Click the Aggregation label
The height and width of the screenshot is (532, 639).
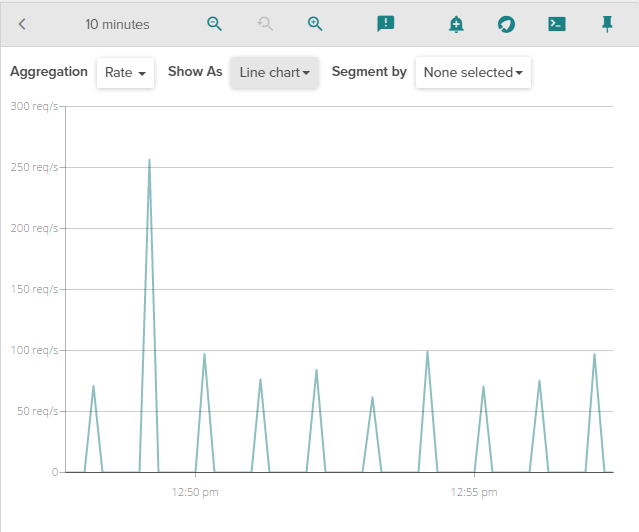coord(49,72)
